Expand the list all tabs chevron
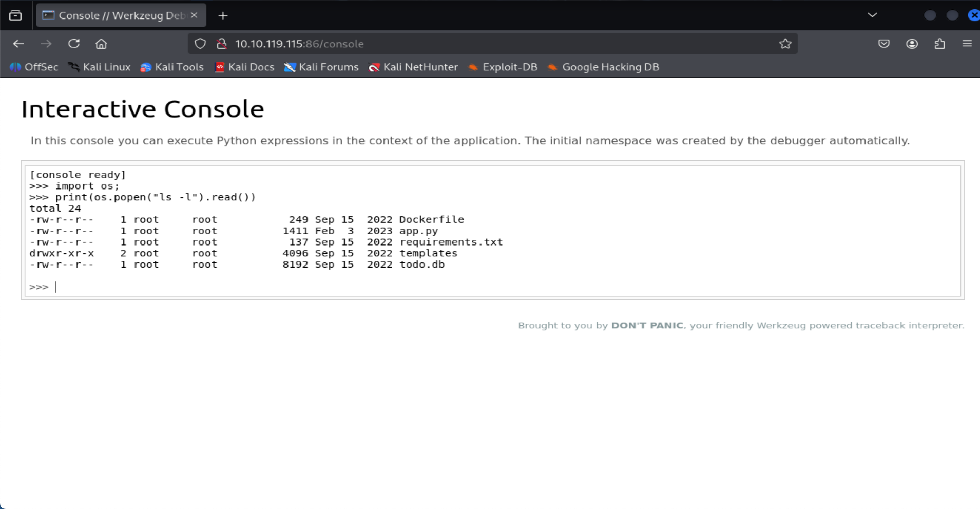The image size is (980, 509). (x=872, y=15)
